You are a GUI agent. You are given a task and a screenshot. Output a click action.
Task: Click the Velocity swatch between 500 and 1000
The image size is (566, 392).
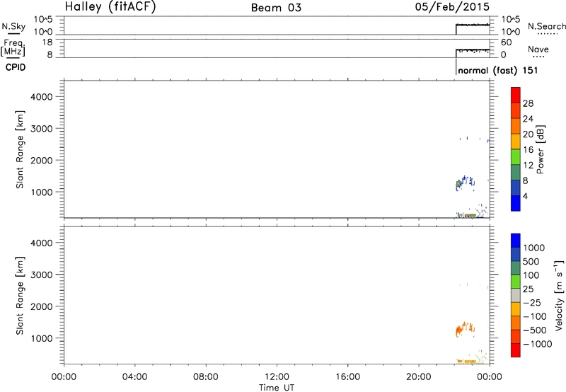516,255
